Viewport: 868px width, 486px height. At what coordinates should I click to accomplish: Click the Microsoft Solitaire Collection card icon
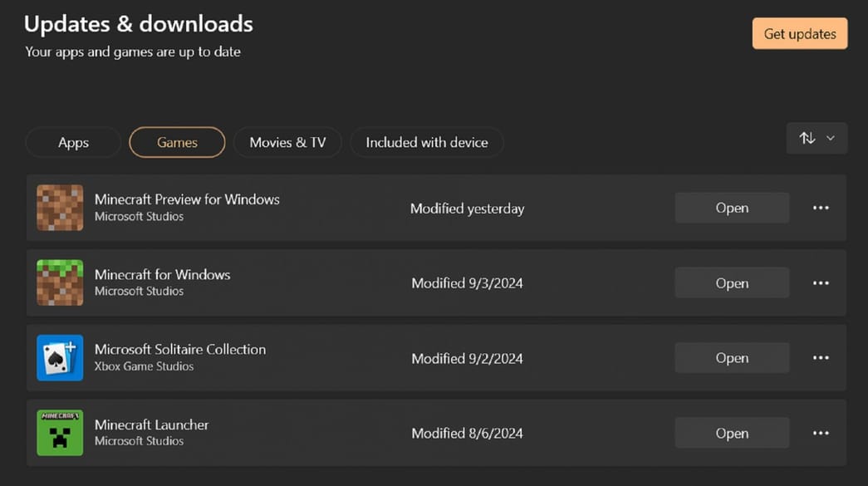pyautogui.click(x=59, y=357)
